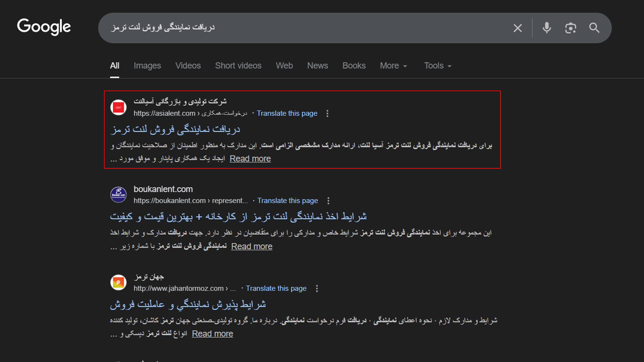Click Read more on asialent.com snippet
Screen dimensions: 644x362
point(250,159)
